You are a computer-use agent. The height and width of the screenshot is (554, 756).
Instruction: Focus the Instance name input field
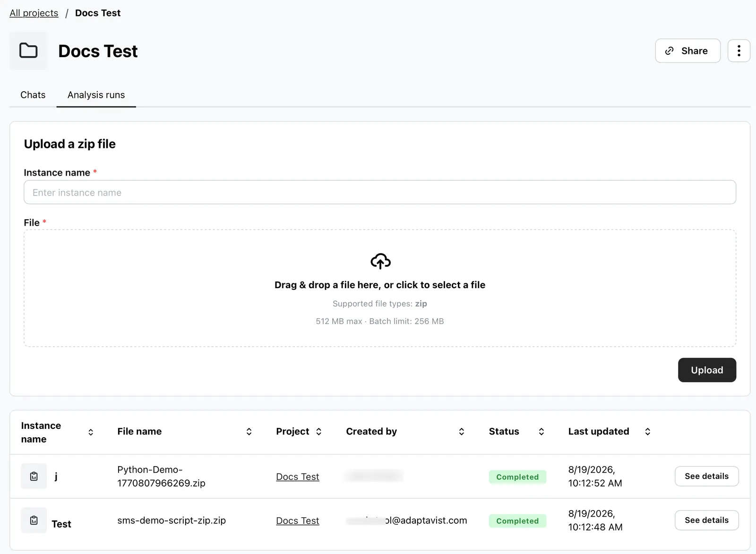[380, 192]
